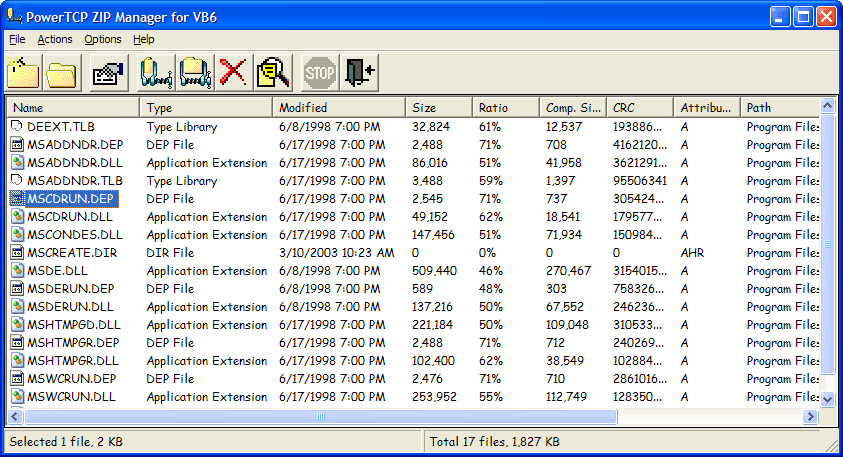Select the MSHTMPGR.DEP file name
843x457 pixels.
coord(73,342)
